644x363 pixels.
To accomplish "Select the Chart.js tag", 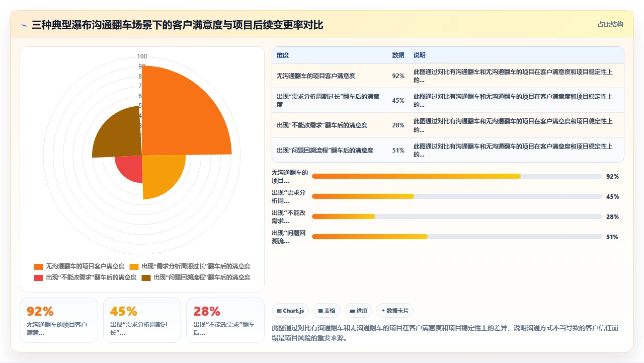I will pos(291,311).
